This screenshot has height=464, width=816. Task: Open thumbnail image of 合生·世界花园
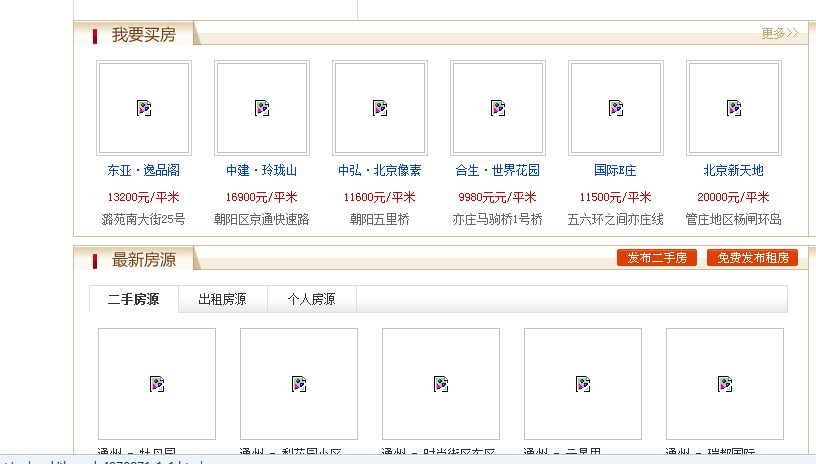(498, 108)
